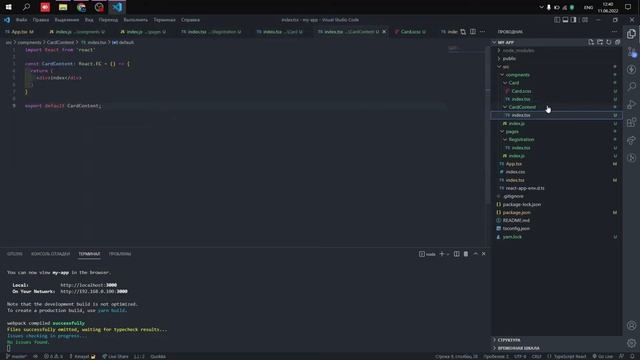Open editor more actions ellipsis
This screenshot has height=360, width=640.
coord(482,31)
